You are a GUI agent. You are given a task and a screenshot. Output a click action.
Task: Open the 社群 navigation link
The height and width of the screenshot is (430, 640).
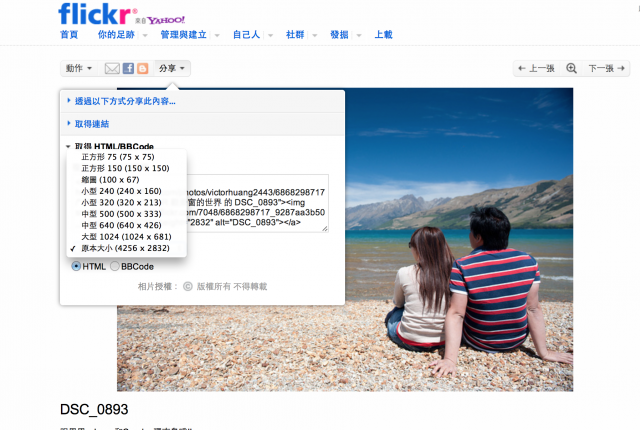click(295, 35)
